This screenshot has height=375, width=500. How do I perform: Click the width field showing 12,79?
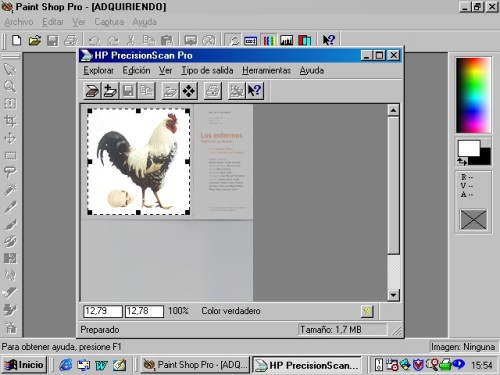click(x=103, y=311)
